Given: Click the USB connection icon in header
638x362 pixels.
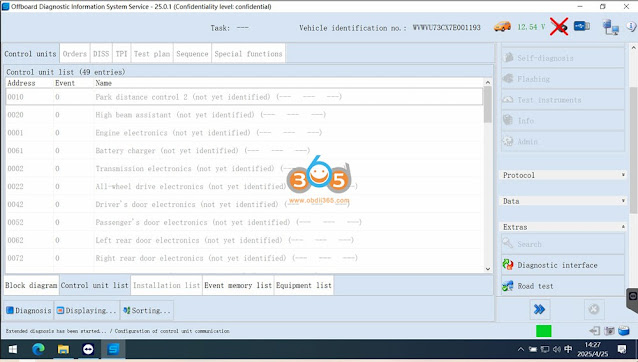Looking at the screenshot, I should tap(581, 26).
